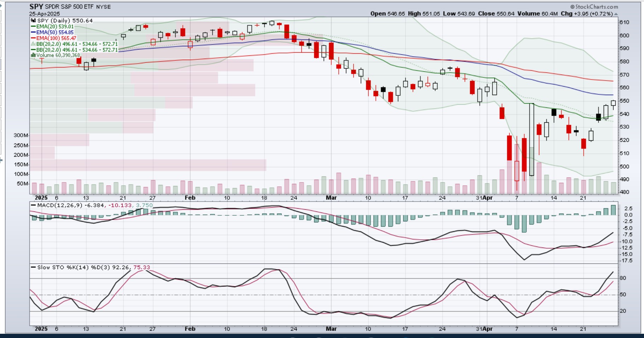Image resolution: width=644 pixels, height=338 pixels.
Task: Click the 'Volume 60.4M' header value
Action: pyautogui.click(x=538, y=14)
